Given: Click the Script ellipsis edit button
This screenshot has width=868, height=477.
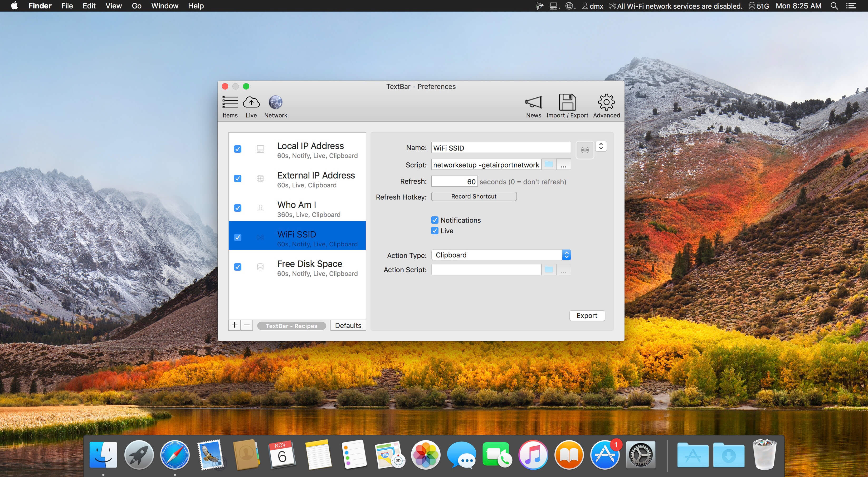Looking at the screenshot, I should [563, 165].
